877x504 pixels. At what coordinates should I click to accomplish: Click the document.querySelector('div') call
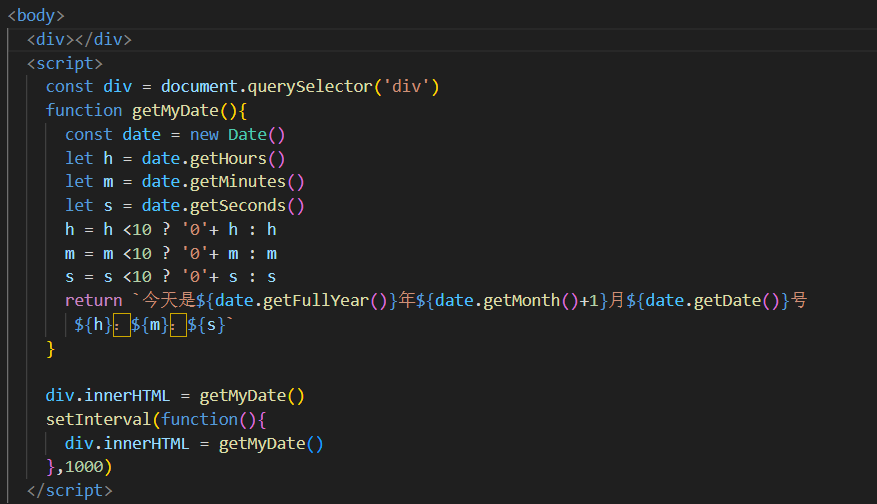(x=300, y=87)
